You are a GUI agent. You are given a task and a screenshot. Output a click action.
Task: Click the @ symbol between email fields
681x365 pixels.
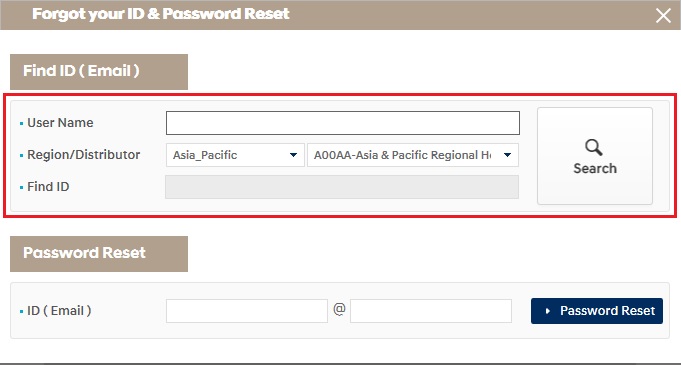pyautogui.click(x=339, y=309)
